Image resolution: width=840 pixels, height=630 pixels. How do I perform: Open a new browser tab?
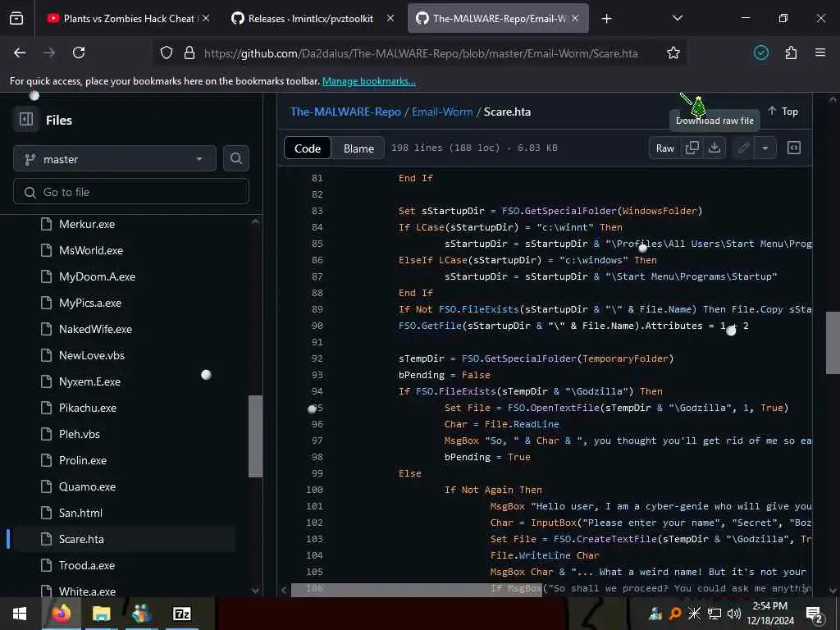pos(606,19)
